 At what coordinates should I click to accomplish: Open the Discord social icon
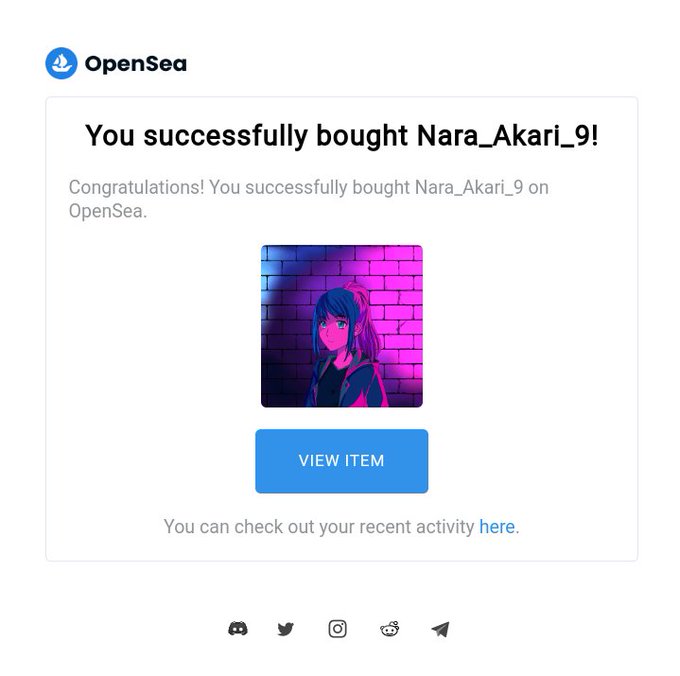(238, 628)
